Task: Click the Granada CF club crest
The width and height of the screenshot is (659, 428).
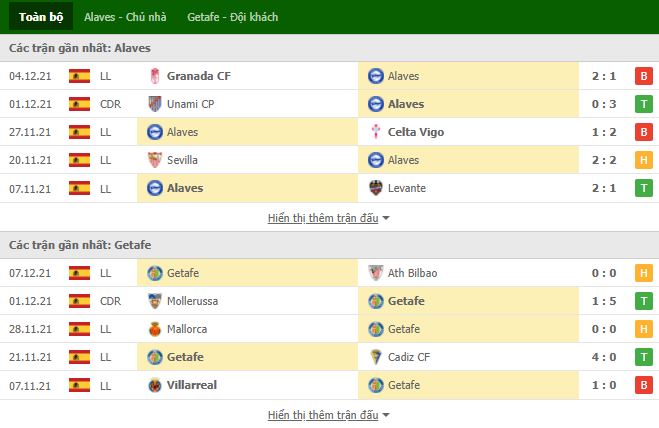Action: pyautogui.click(x=155, y=76)
